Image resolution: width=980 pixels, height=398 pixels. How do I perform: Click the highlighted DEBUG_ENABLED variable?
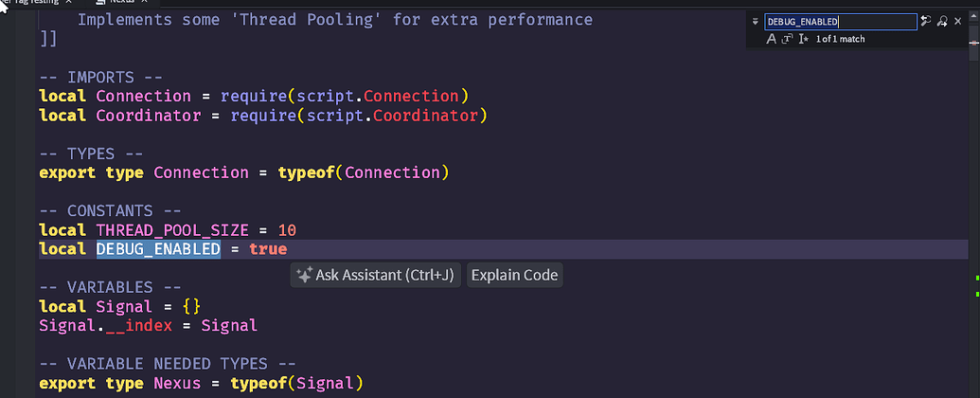point(158,249)
